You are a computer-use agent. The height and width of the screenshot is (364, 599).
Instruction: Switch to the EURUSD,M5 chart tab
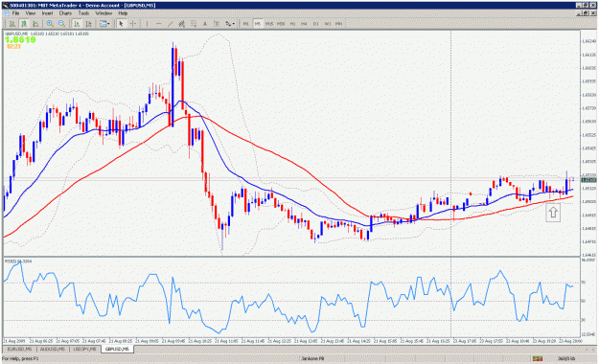click(19, 349)
